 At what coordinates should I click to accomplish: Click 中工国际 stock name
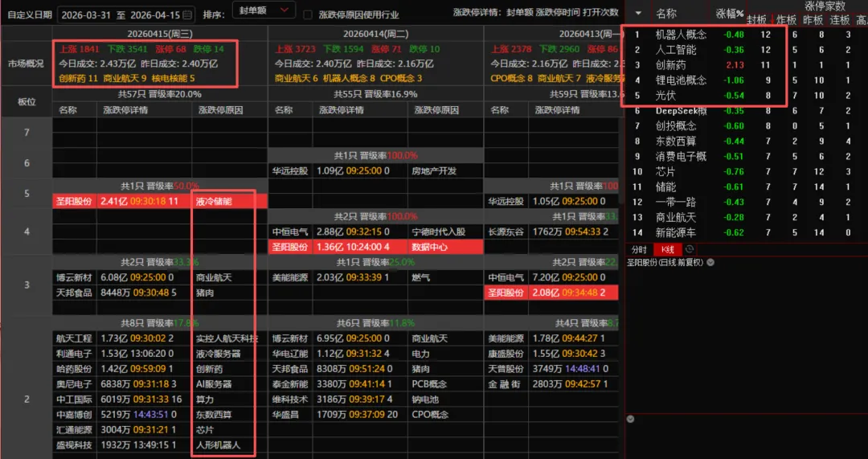[x=74, y=400]
